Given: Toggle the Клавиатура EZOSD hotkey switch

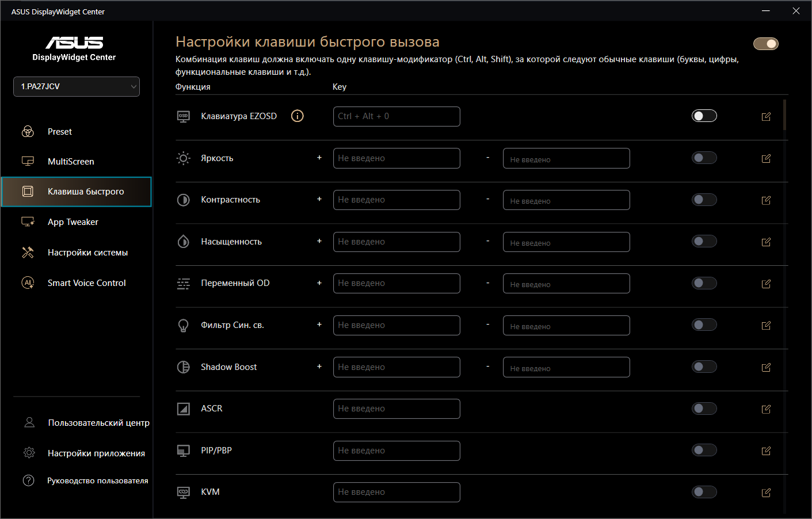Looking at the screenshot, I should pyautogui.click(x=704, y=116).
